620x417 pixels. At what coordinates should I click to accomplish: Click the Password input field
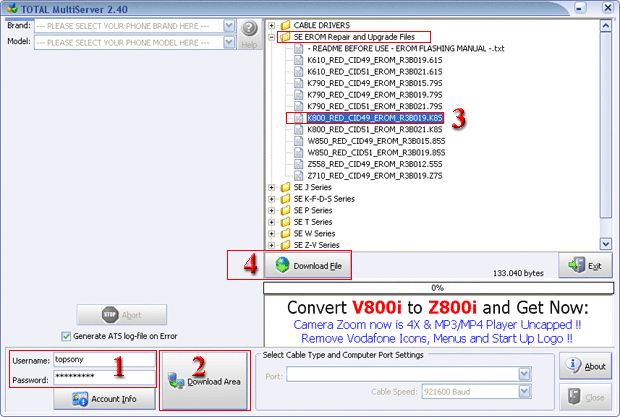click(x=104, y=377)
